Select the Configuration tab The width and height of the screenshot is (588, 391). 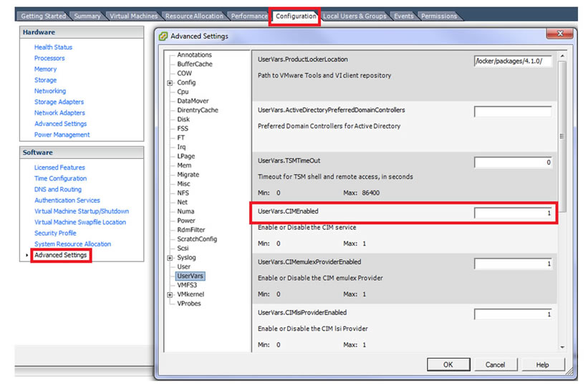[x=296, y=16]
